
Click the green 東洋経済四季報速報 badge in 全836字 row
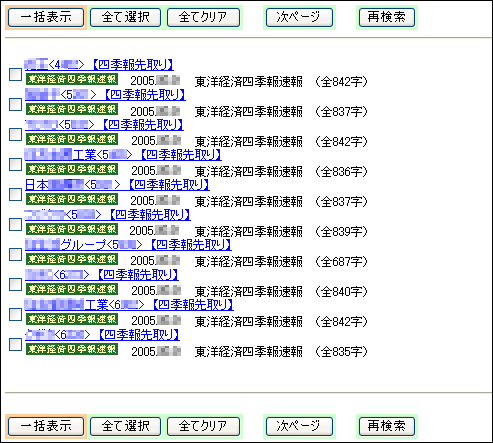coord(72,169)
